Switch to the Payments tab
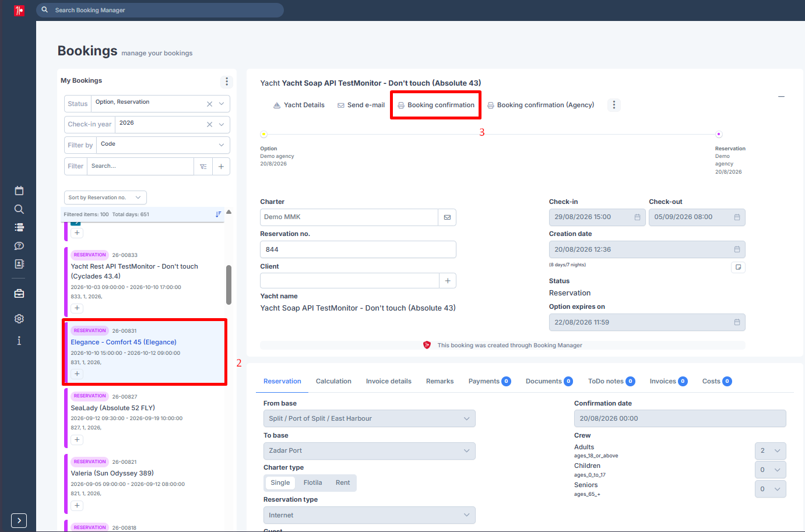805x532 pixels. 490,382
